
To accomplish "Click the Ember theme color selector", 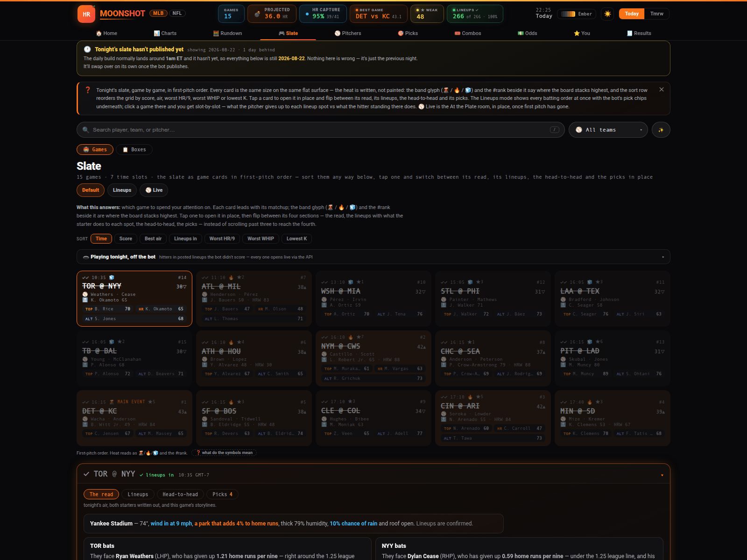I will (x=577, y=14).
